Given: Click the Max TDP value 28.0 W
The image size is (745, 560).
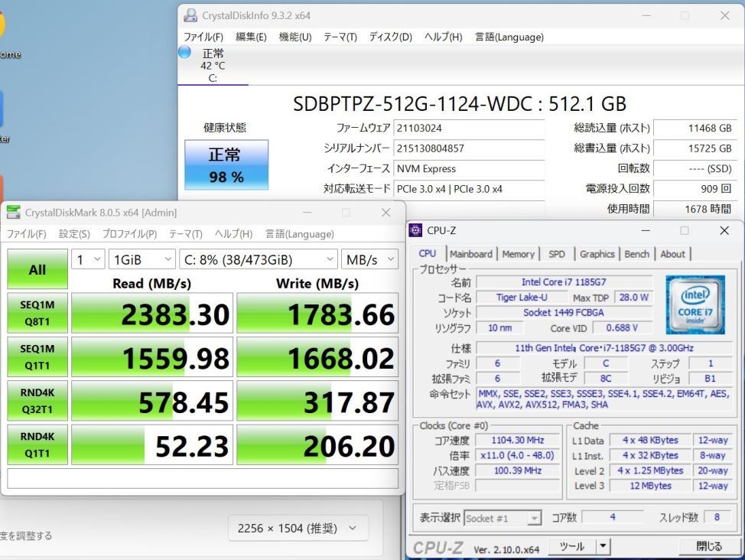Looking at the screenshot, I should pyautogui.click(x=634, y=297).
